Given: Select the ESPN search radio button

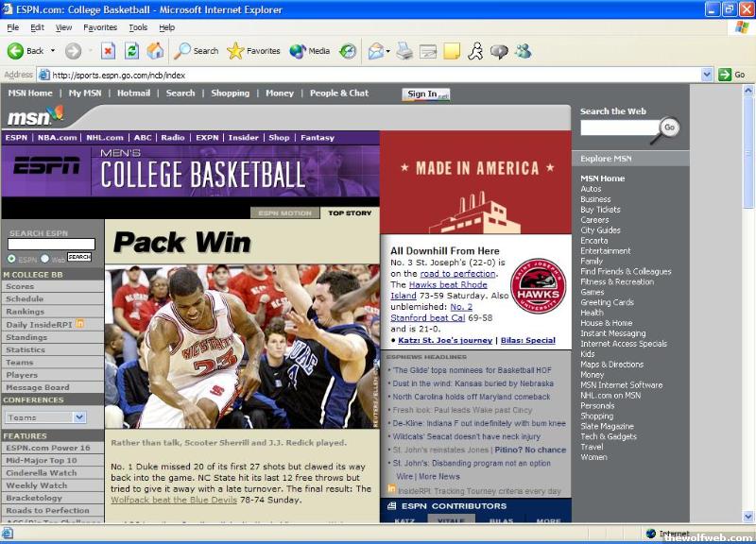Looking at the screenshot, I should (11, 259).
